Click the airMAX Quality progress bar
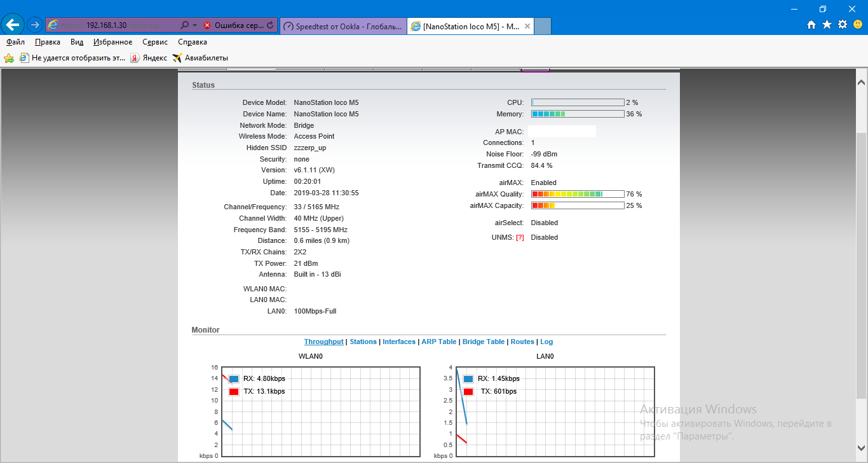This screenshot has width=868, height=463. (577, 194)
